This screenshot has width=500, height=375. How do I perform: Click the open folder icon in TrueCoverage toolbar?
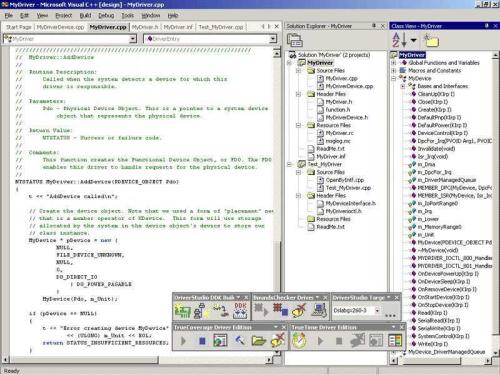click(x=259, y=340)
